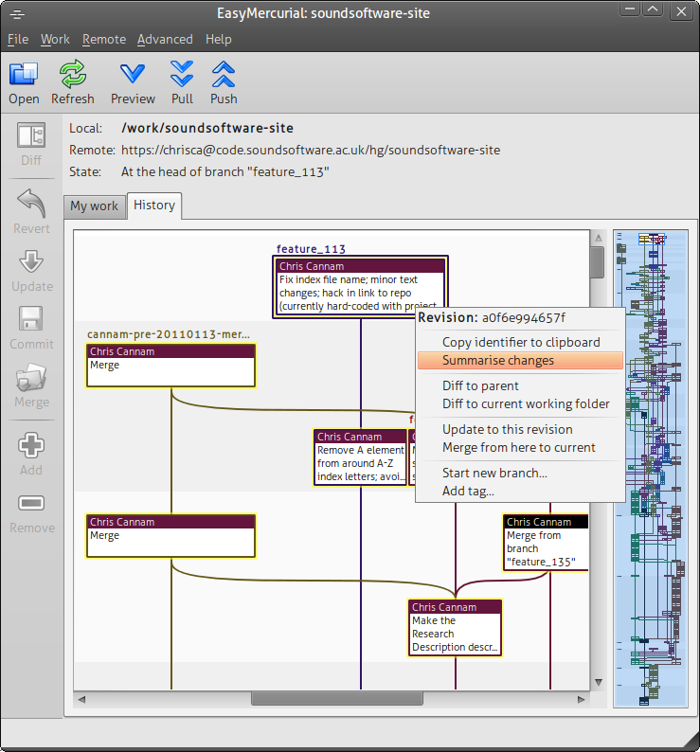Select Diff to current working folder
Screen dimensions: 700x752
[521, 403]
